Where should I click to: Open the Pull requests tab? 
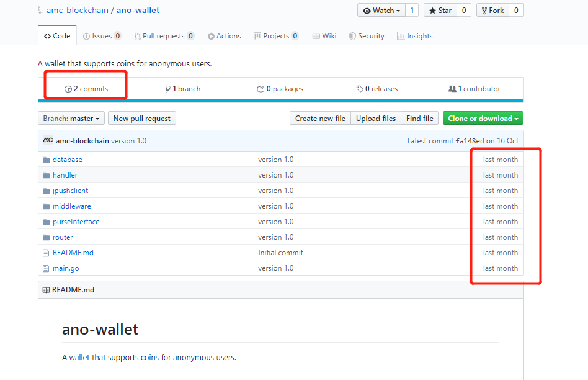point(164,36)
